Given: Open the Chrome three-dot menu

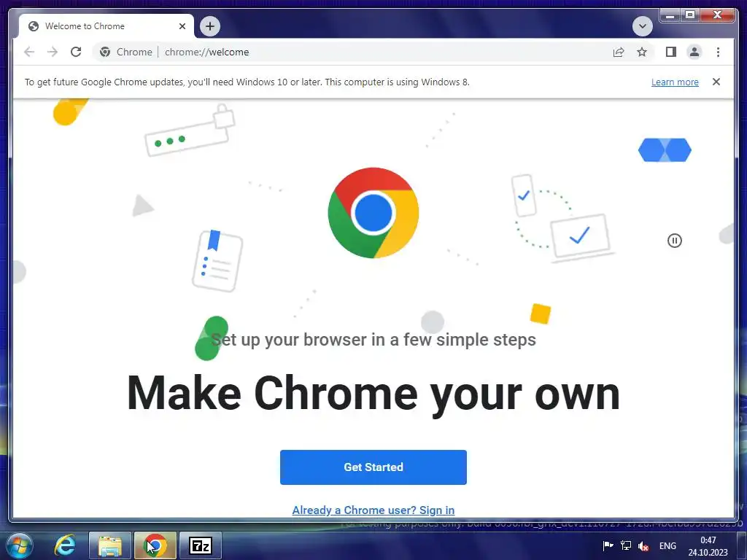Looking at the screenshot, I should click(718, 52).
